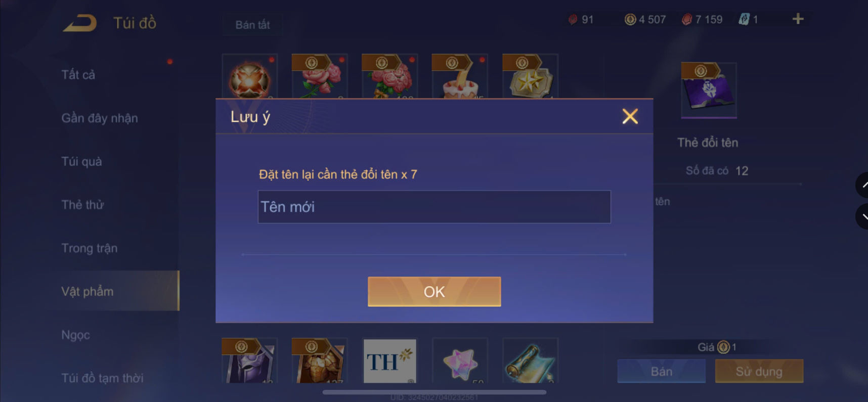Click the plus icon to add currency

tap(798, 19)
